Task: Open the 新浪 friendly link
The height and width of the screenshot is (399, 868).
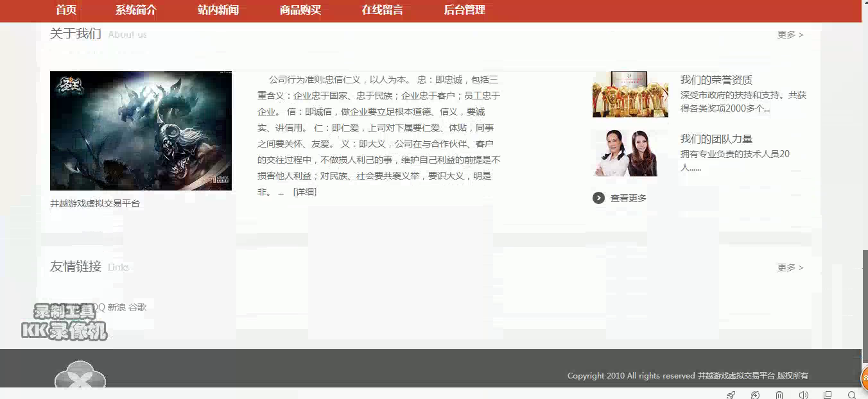Action: point(117,307)
